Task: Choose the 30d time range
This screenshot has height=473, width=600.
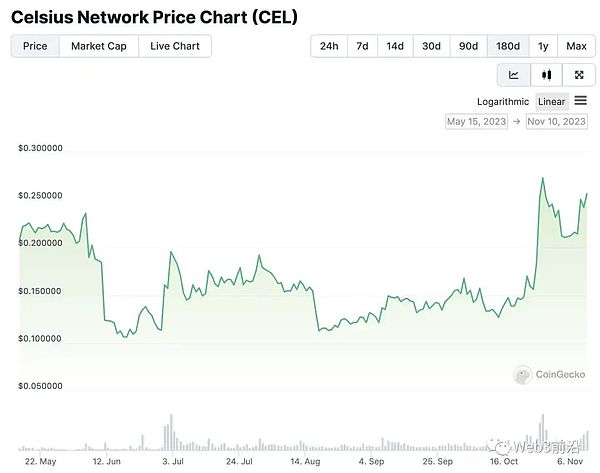Action: tap(431, 46)
